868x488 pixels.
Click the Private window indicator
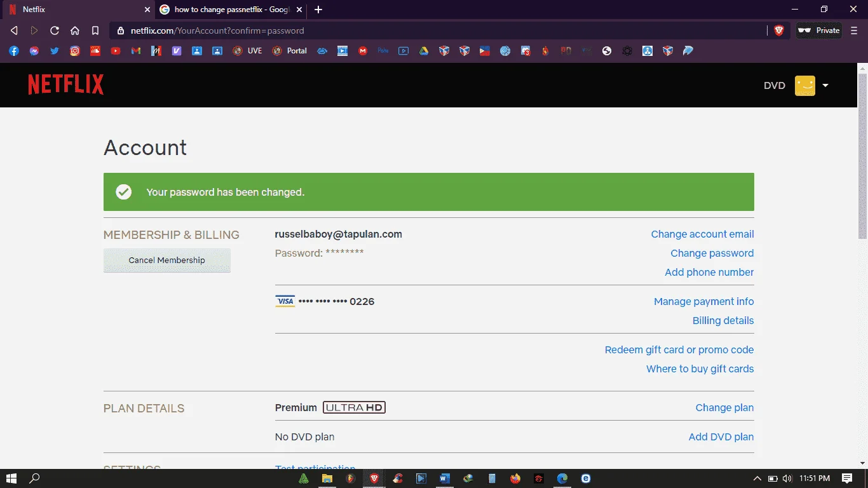[819, 30]
